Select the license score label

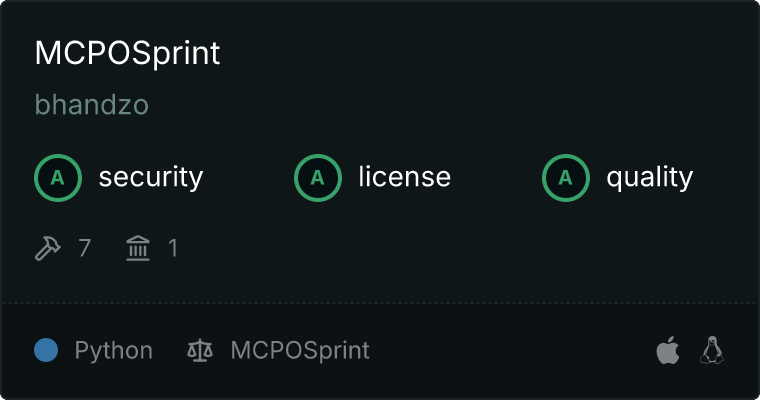[405, 176]
